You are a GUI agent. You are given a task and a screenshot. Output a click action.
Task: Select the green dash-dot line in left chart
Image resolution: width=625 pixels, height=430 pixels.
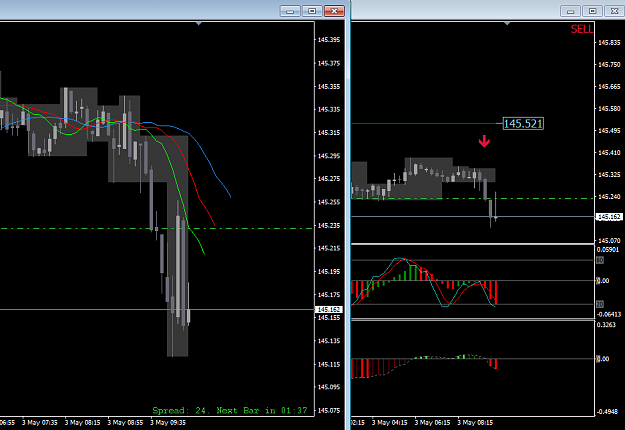click(x=156, y=228)
